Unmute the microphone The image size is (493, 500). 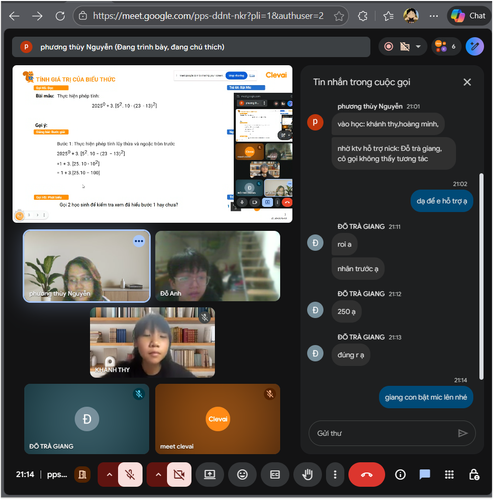point(130,475)
